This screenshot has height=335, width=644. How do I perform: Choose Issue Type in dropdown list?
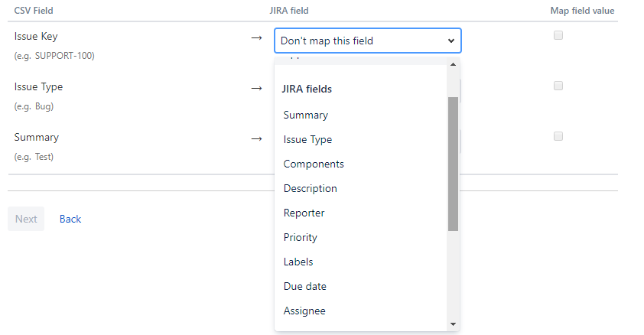(x=307, y=139)
